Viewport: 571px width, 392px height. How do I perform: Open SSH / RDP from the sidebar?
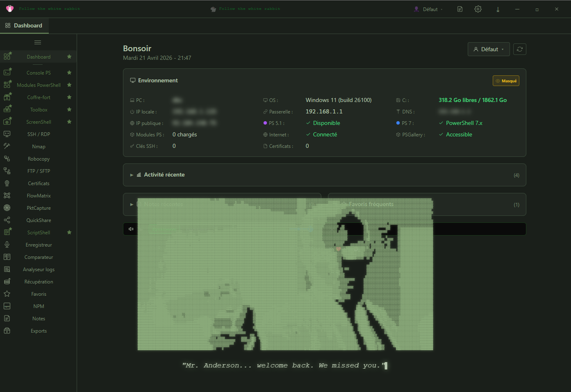[39, 134]
